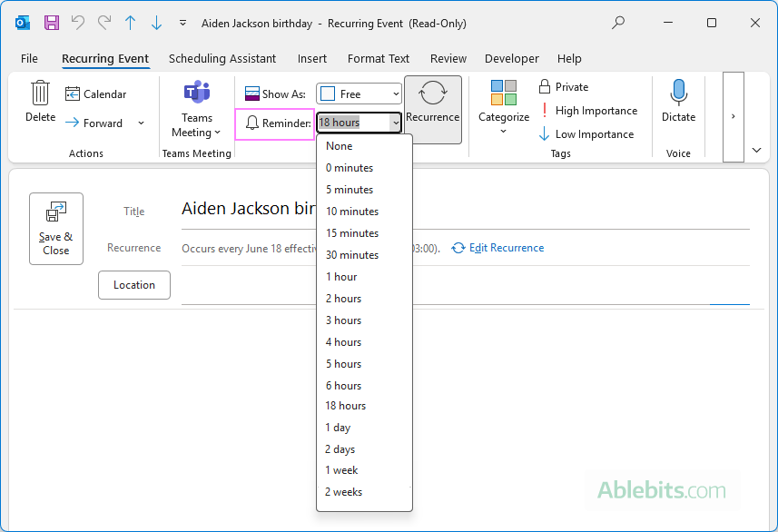The image size is (778, 532).
Task: Click Save & Close button
Action: tap(56, 229)
